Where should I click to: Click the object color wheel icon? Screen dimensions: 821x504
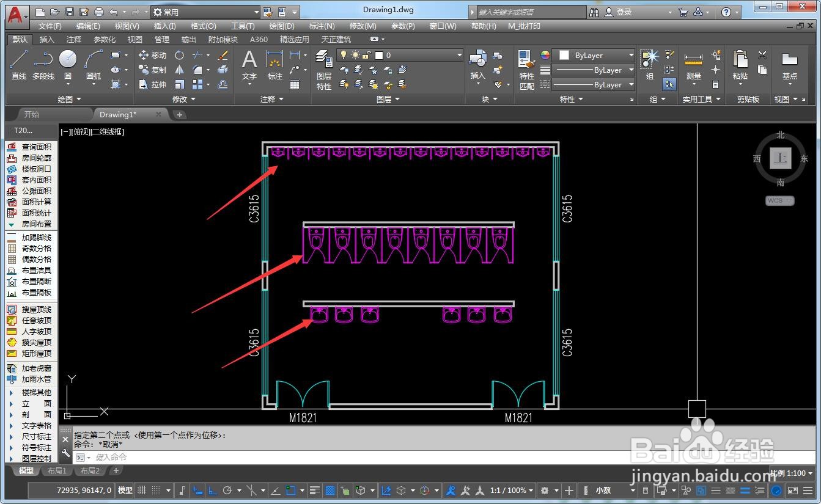(x=545, y=55)
